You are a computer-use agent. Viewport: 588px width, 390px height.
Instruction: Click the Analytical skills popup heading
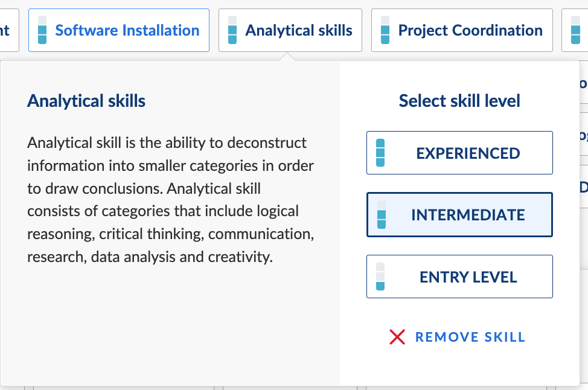[x=86, y=101]
